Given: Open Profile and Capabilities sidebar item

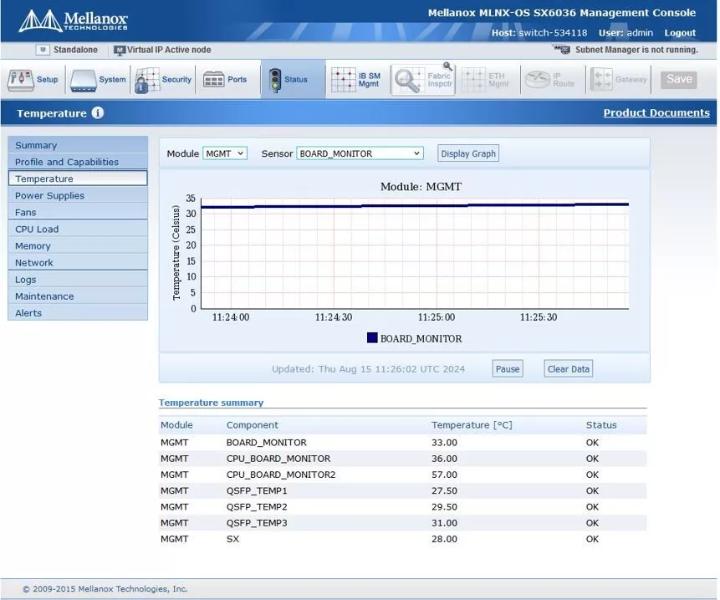Looking at the screenshot, I should coord(78,162).
